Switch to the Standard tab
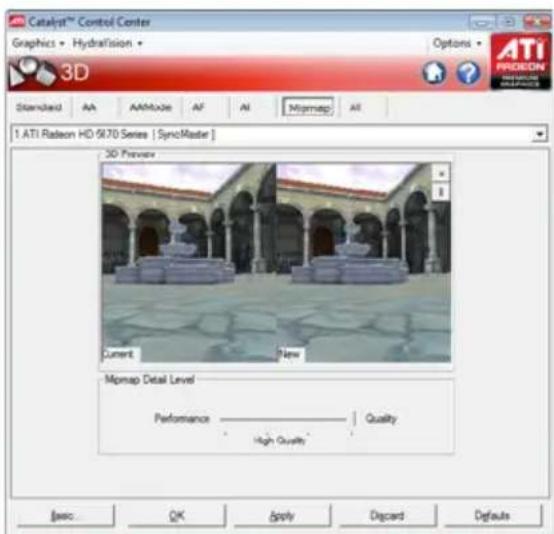This screenshot has width=554, height=534. tap(39, 107)
